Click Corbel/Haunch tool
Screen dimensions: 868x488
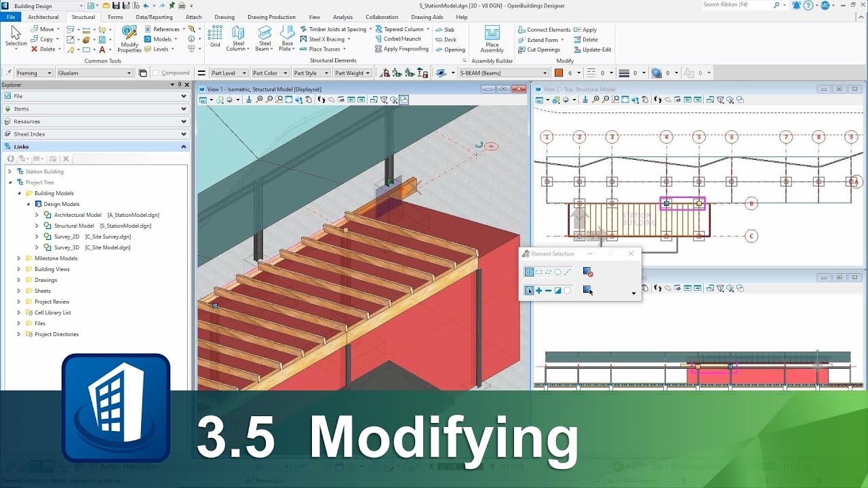[x=397, y=39]
